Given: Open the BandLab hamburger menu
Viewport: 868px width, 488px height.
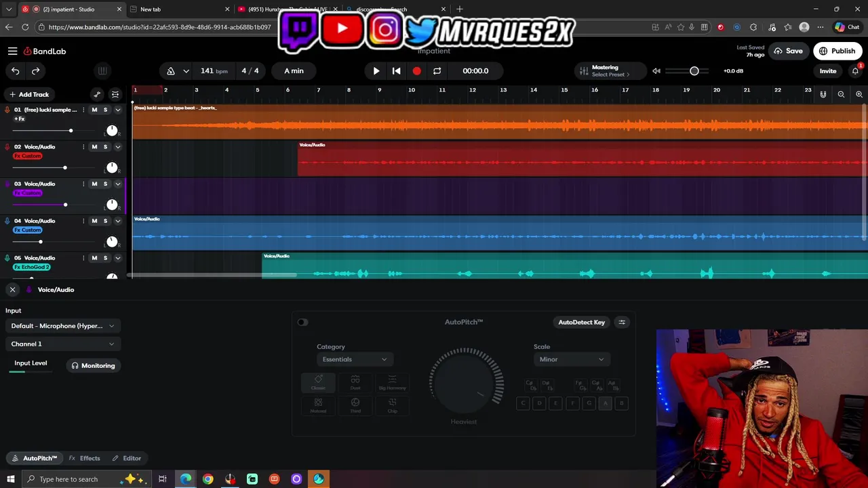Looking at the screenshot, I should [12, 51].
